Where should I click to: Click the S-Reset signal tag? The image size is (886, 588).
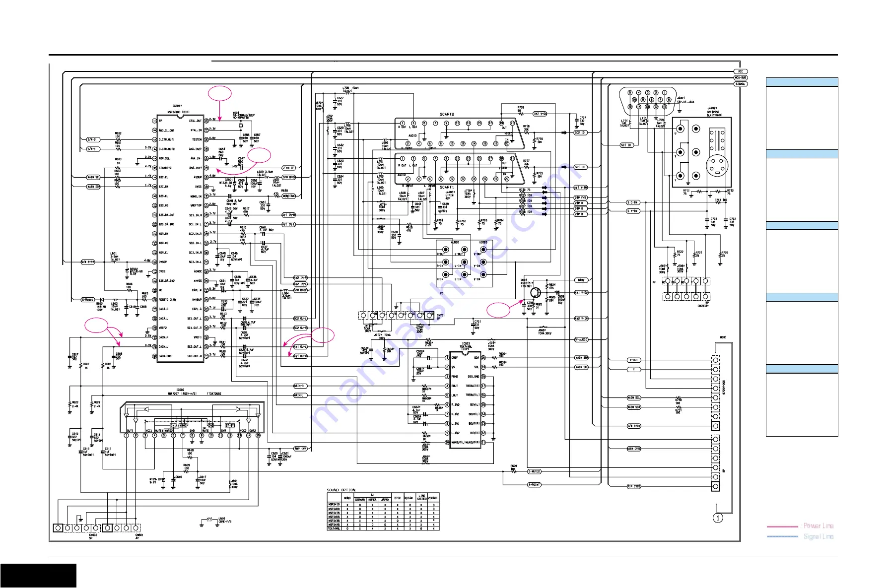click(88, 300)
